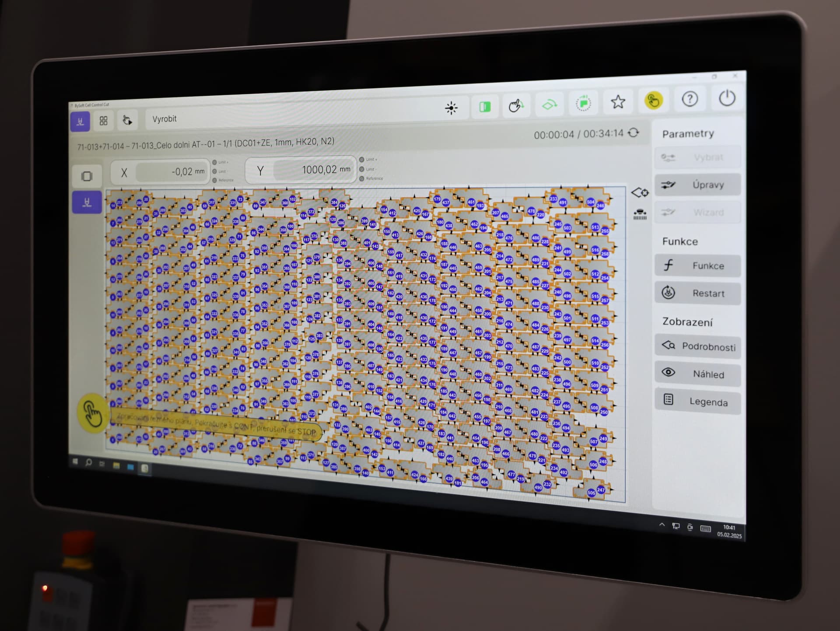Click the hand with play arrow icon
This screenshot has width=840, height=631.
click(x=127, y=120)
